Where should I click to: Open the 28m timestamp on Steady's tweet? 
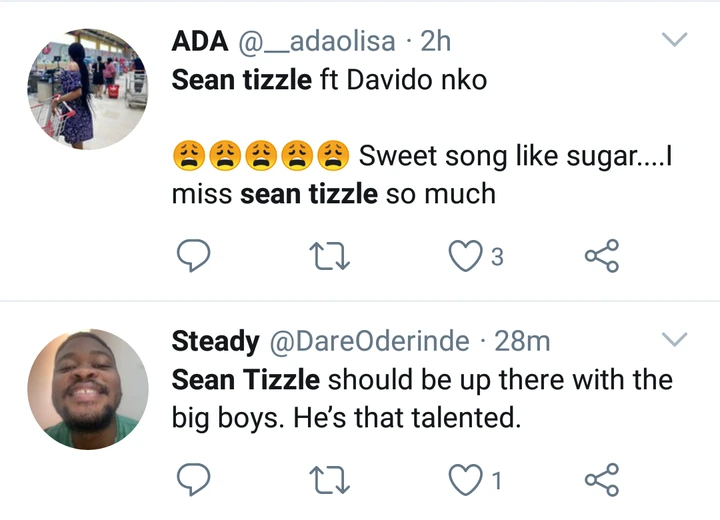(x=523, y=342)
